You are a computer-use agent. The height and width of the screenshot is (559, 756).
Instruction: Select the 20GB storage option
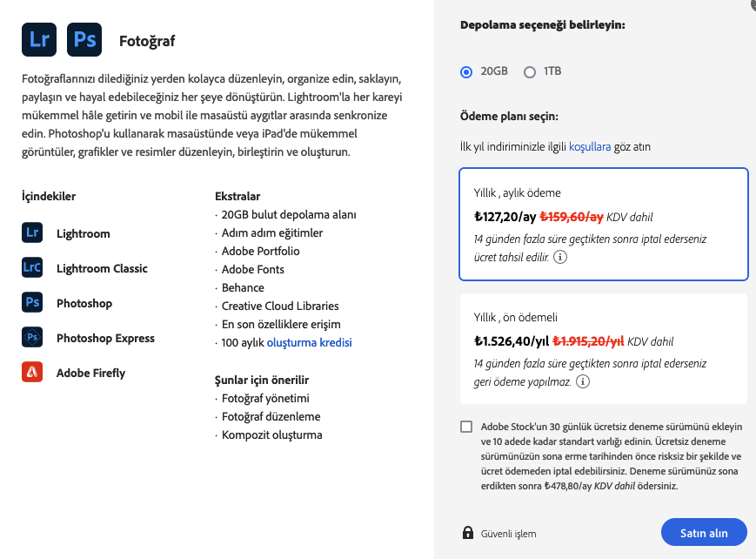coord(466,71)
